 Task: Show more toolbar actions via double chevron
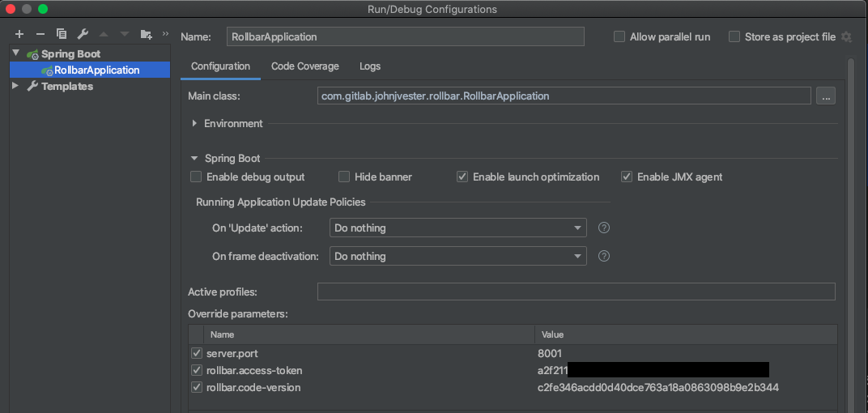point(165,34)
